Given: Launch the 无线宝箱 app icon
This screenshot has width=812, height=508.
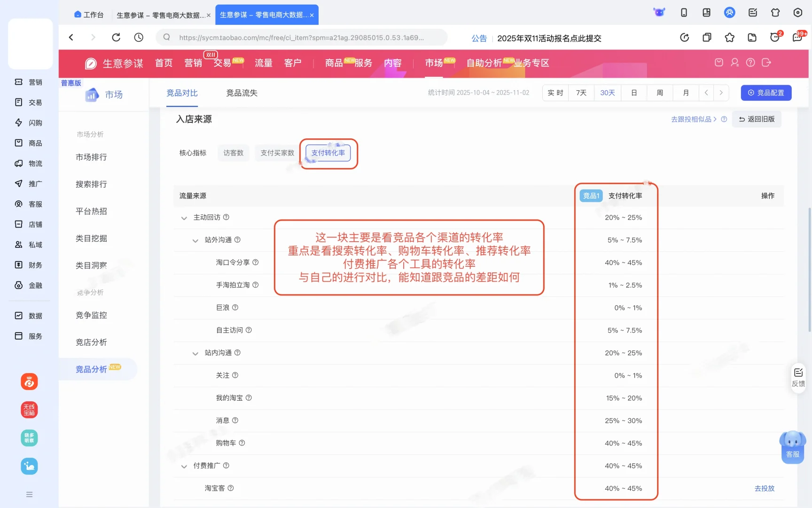Looking at the screenshot, I should click(x=29, y=410).
